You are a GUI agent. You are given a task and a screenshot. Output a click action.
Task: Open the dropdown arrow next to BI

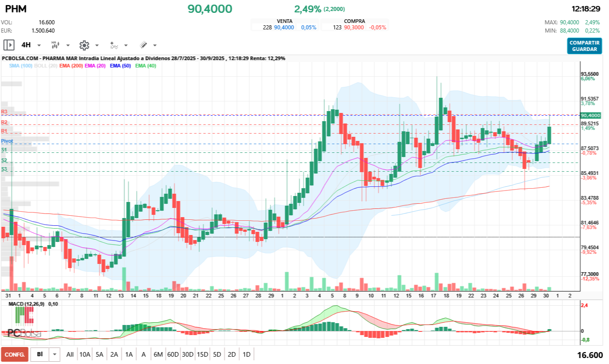[x=55, y=354]
